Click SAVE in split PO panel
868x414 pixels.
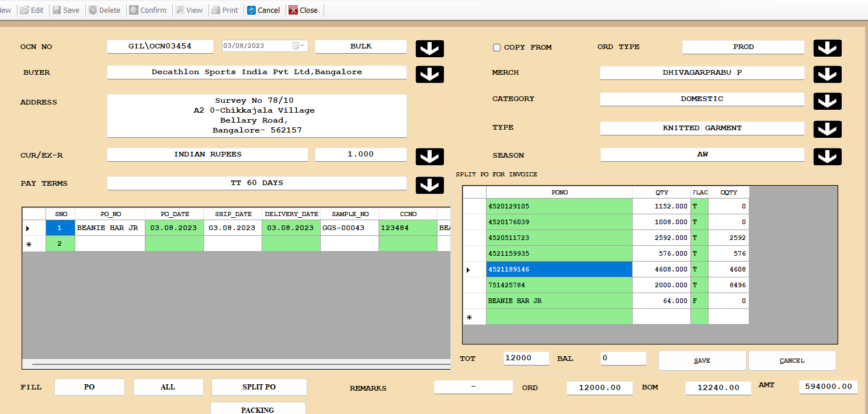click(702, 360)
